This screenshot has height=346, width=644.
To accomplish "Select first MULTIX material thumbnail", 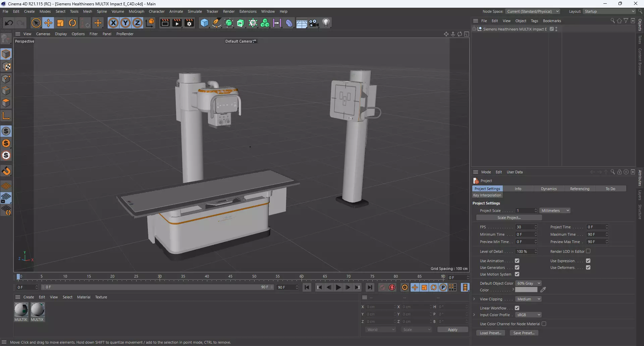I will point(21,309).
